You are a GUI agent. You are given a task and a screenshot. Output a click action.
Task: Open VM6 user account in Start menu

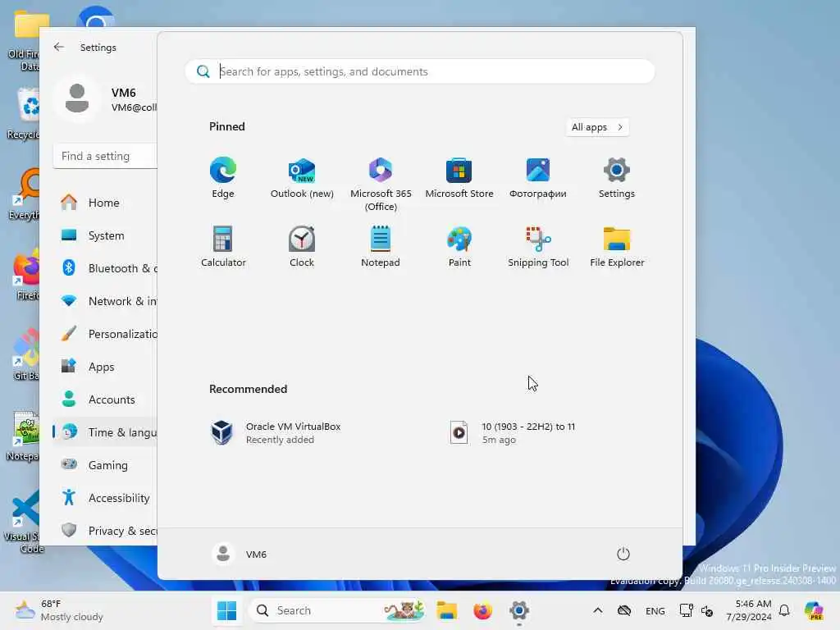240,554
